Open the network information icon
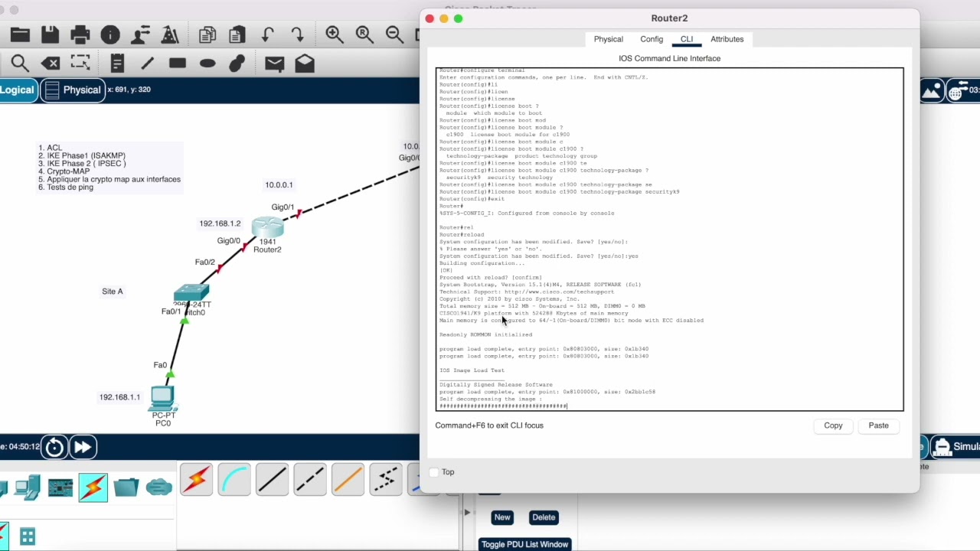 tap(110, 34)
